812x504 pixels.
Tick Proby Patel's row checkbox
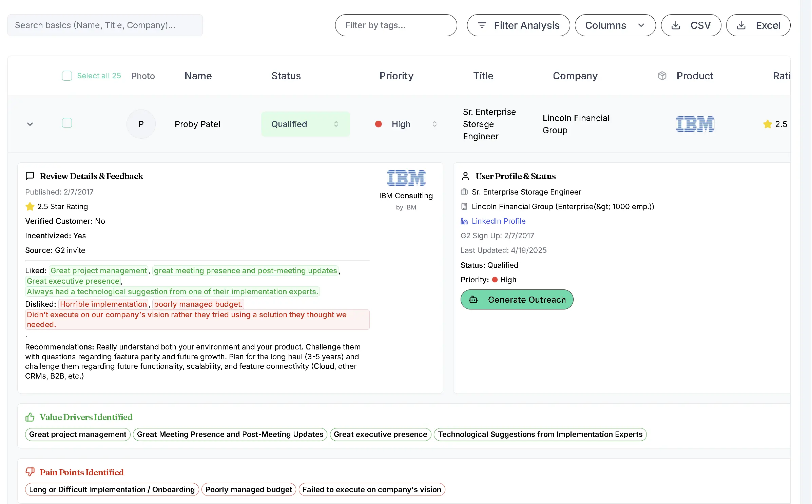tap(67, 123)
